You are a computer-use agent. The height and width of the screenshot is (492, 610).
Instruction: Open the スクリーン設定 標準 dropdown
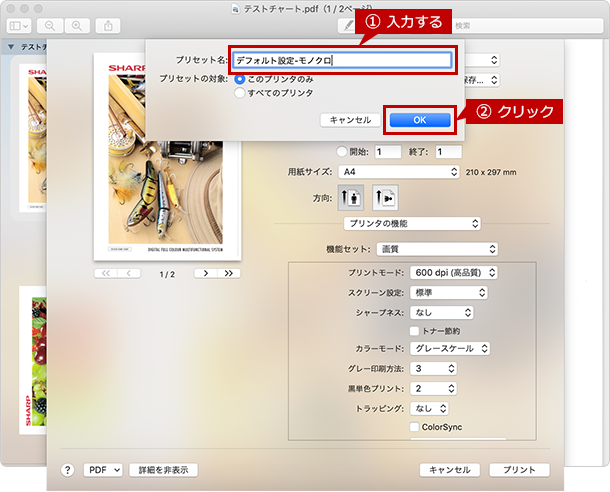(x=448, y=292)
